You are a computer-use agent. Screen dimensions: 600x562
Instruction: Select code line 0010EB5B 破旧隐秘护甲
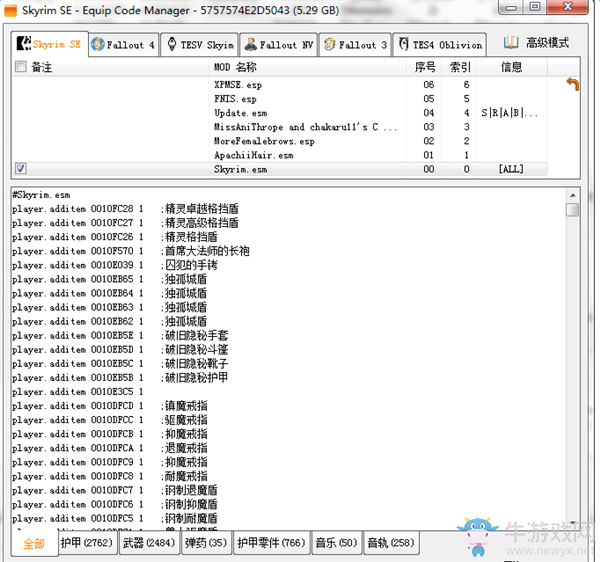click(x=120, y=378)
